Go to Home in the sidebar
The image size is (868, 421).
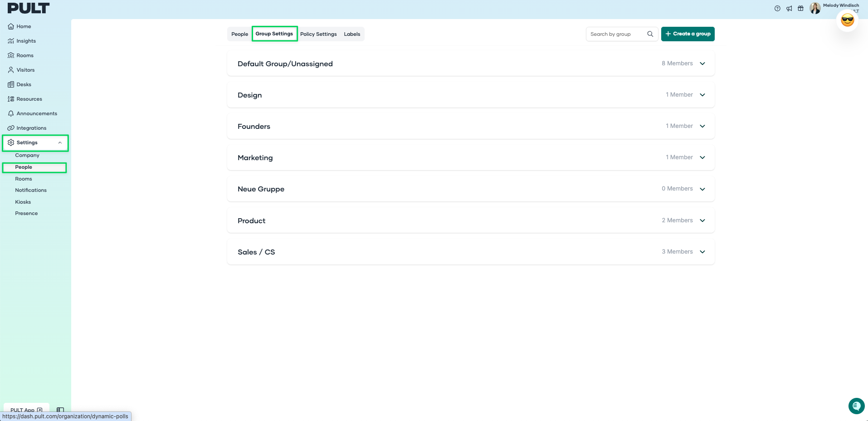point(20,26)
